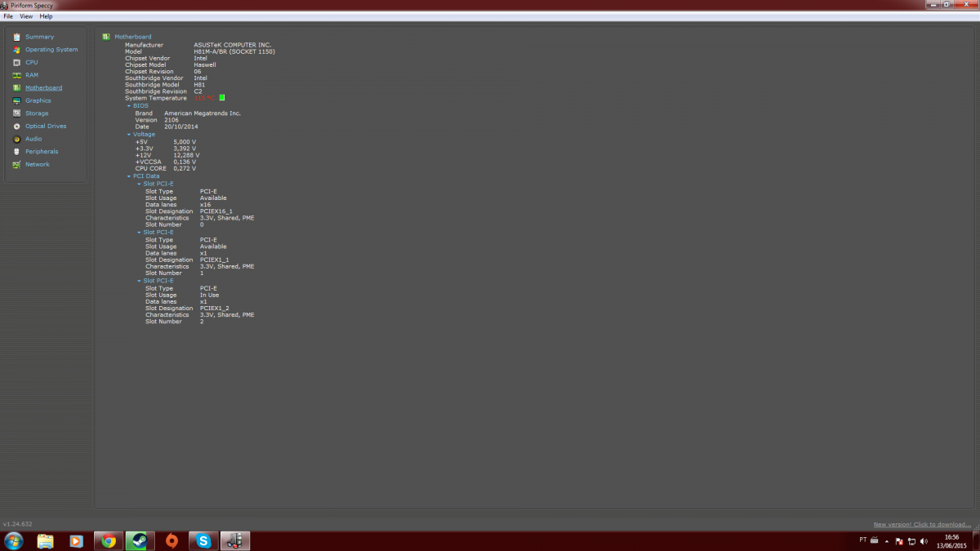
Task: Click the green System Temperature indicator square
Action: pyautogui.click(x=221, y=98)
